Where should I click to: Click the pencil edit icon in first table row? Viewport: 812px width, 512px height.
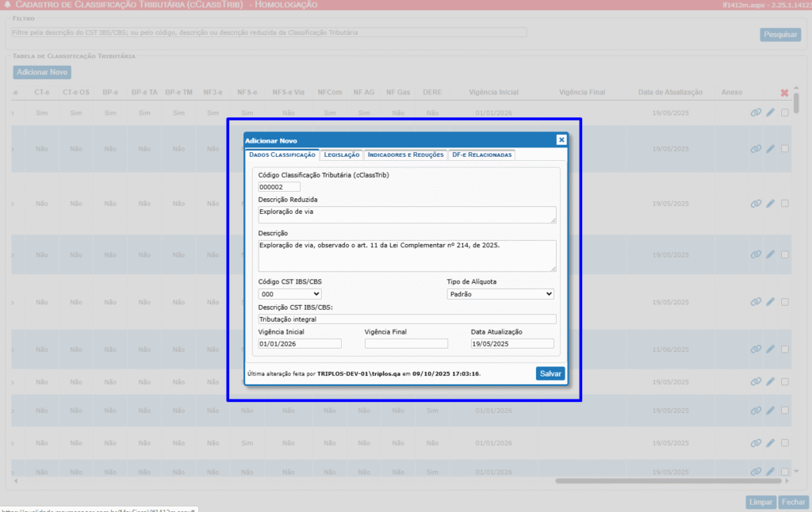(x=770, y=113)
